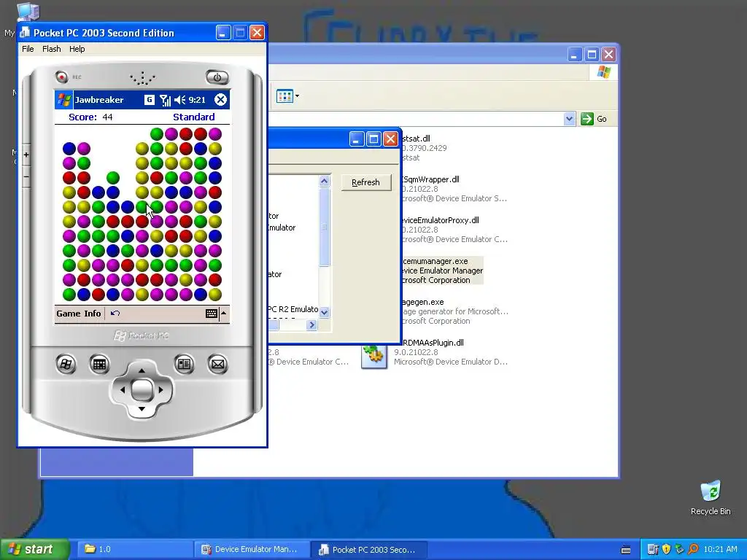Click the list scrollbar down arrow
Screen dimensions: 747x560
click(x=325, y=312)
